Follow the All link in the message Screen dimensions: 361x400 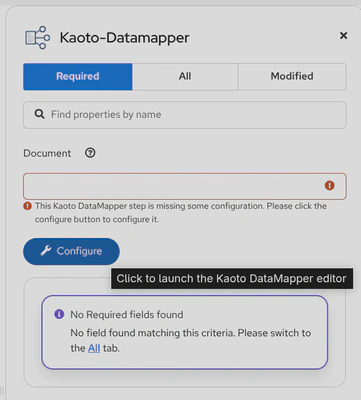pos(94,348)
